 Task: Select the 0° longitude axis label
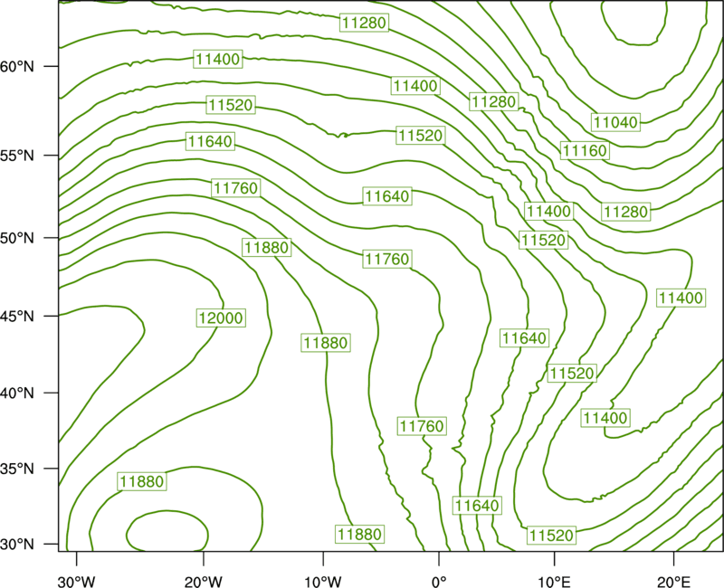click(439, 582)
